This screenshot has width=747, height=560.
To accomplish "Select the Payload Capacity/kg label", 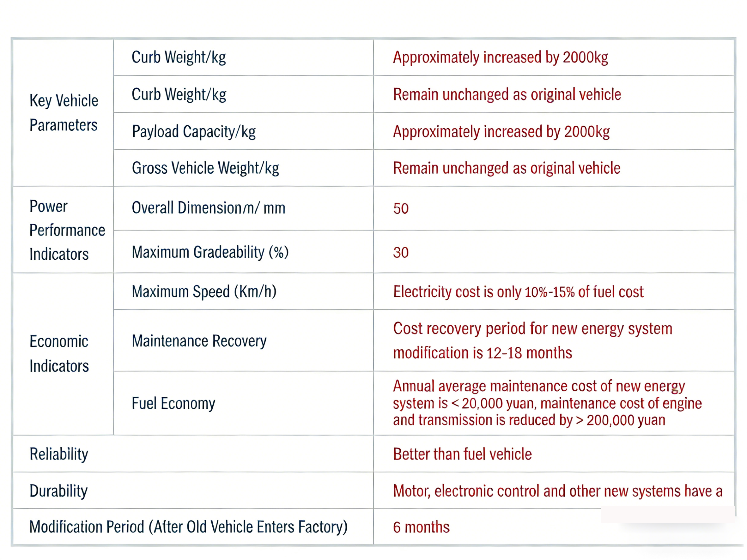I will [x=193, y=131].
